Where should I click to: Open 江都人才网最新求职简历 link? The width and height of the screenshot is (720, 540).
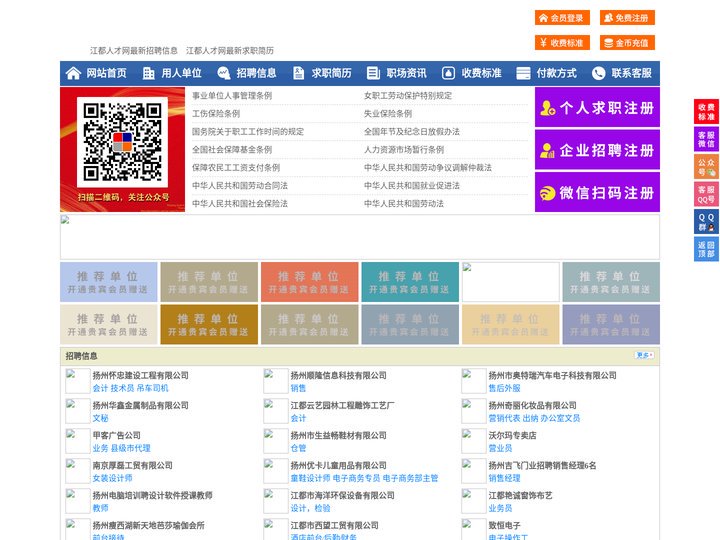point(230,51)
